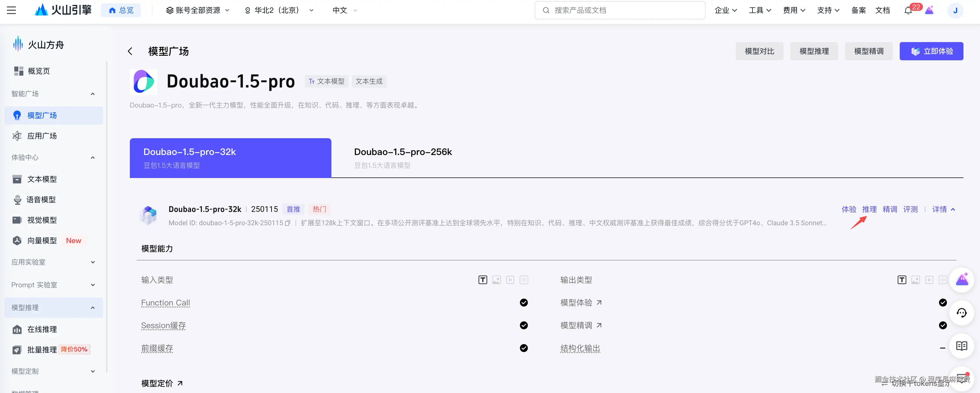The width and height of the screenshot is (980, 393).
Task: Open 在线推理 from the sidebar
Action: click(43, 329)
